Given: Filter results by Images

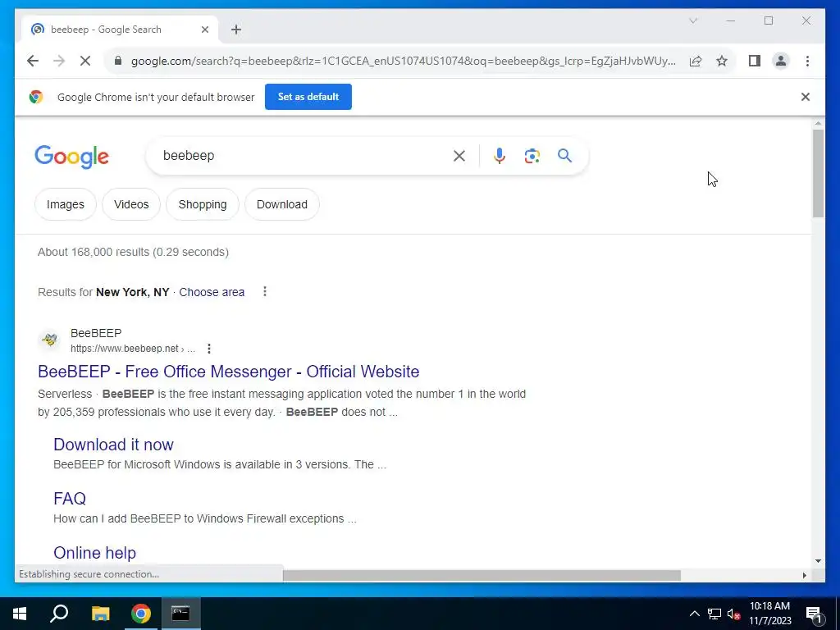Looking at the screenshot, I should pyautogui.click(x=66, y=204).
